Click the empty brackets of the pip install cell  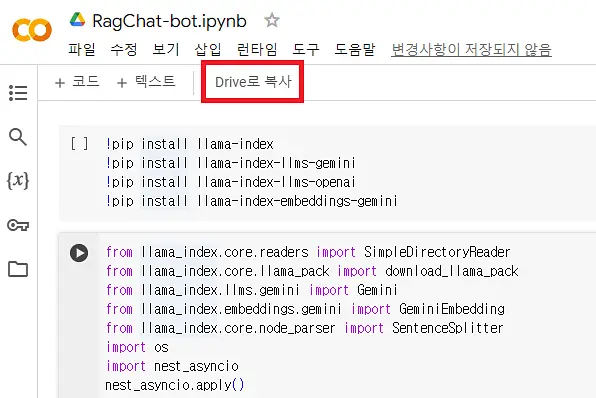pyautogui.click(x=79, y=144)
